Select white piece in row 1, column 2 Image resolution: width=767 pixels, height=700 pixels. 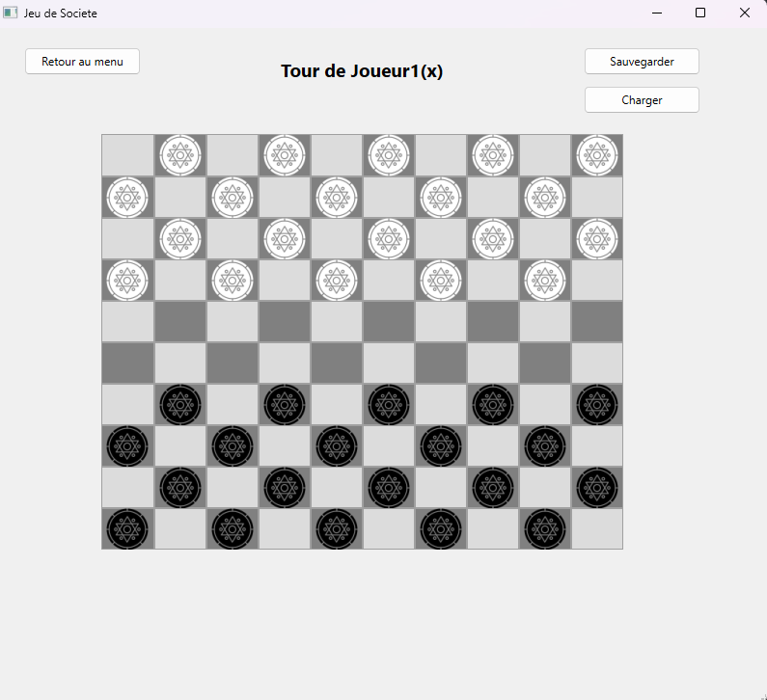coord(180,155)
